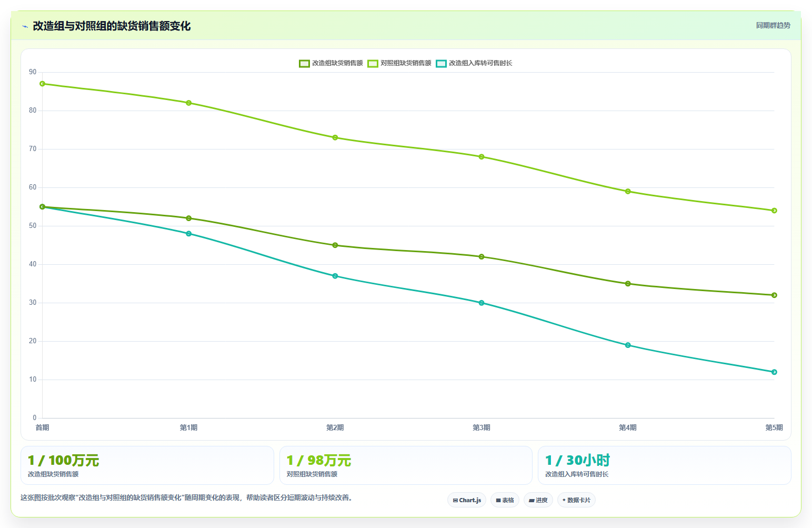The width and height of the screenshot is (812, 528).
Task: Click the Chart.js chip
Action: [467, 500]
